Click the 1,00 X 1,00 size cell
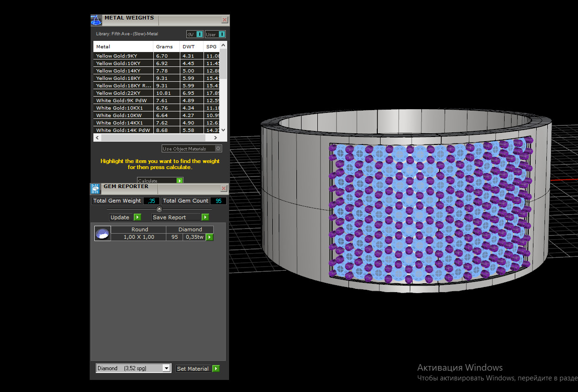 tap(139, 237)
